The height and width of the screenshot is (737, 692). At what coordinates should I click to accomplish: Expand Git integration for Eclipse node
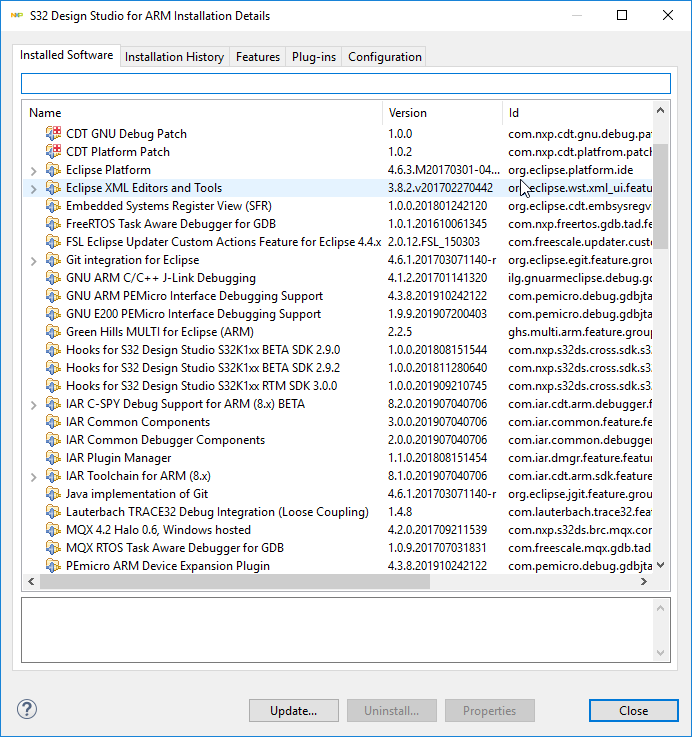33,261
